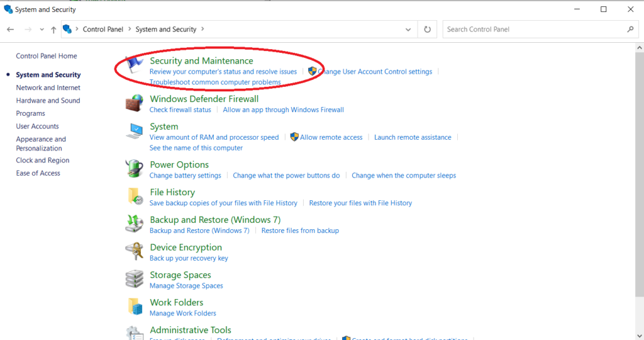Open Clock and Region in the sidebar

43,161
